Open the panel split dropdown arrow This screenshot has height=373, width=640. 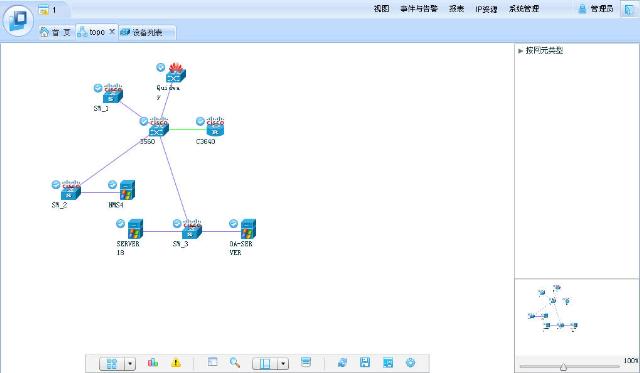(x=283, y=364)
